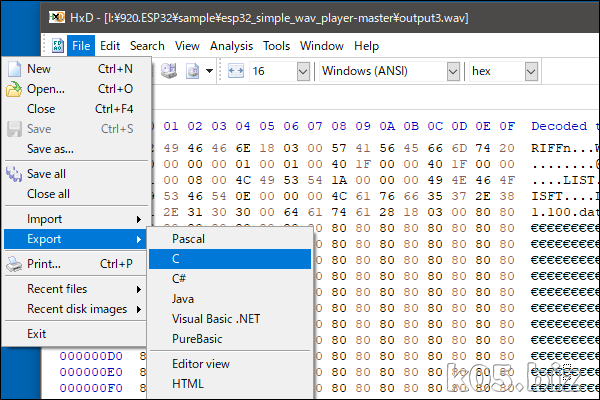Expand the Export submenu
The height and width of the screenshot is (400, 600).
point(76,239)
